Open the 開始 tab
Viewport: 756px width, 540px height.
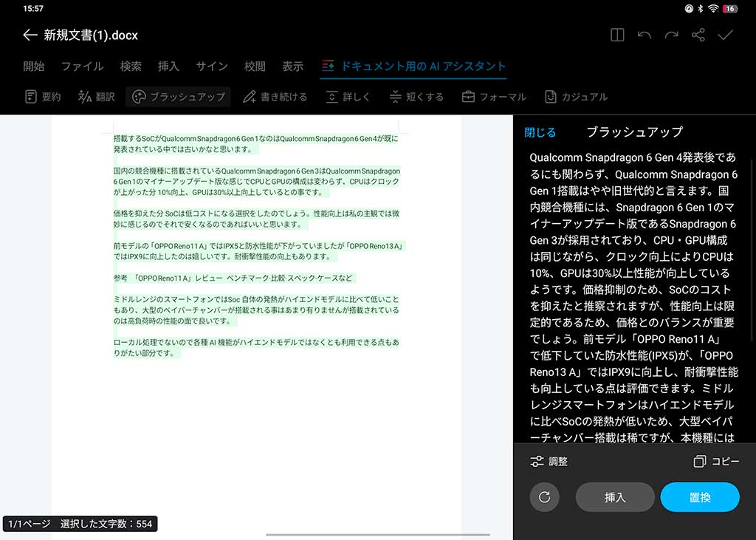(x=34, y=66)
